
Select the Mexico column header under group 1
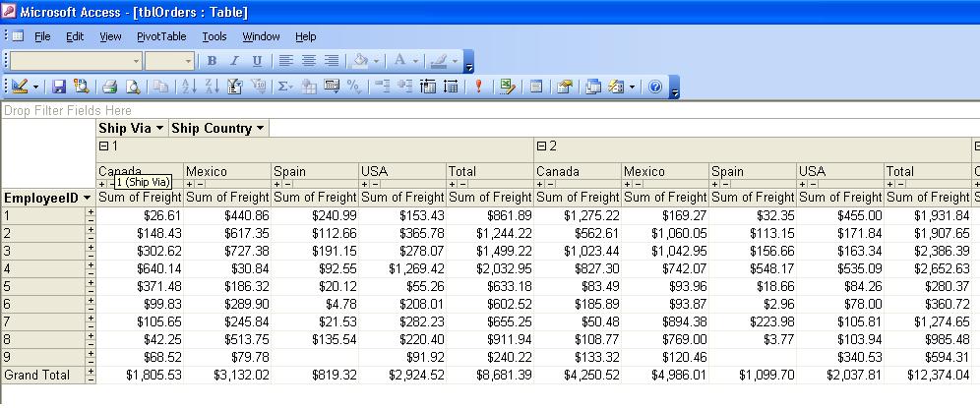tap(227, 171)
